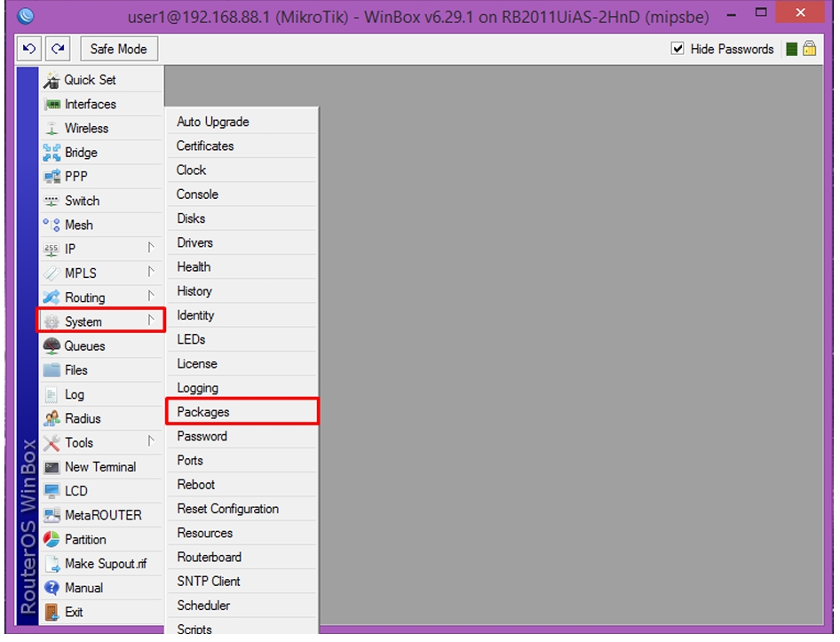Click the PPP icon
The image size is (840, 642).
[x=52, y=177]
